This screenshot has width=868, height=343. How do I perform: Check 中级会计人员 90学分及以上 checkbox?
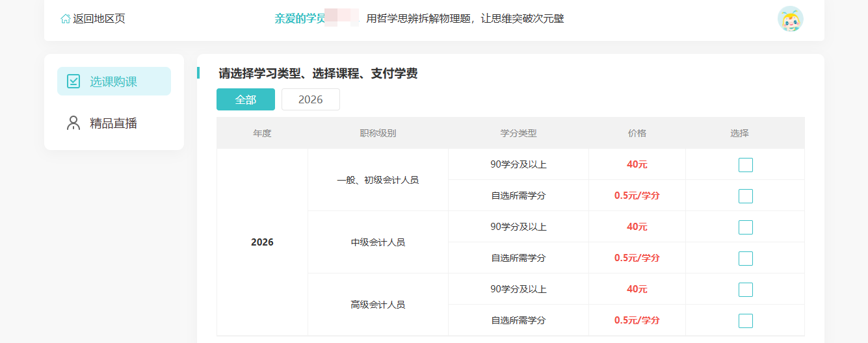(x=746, y=227)
